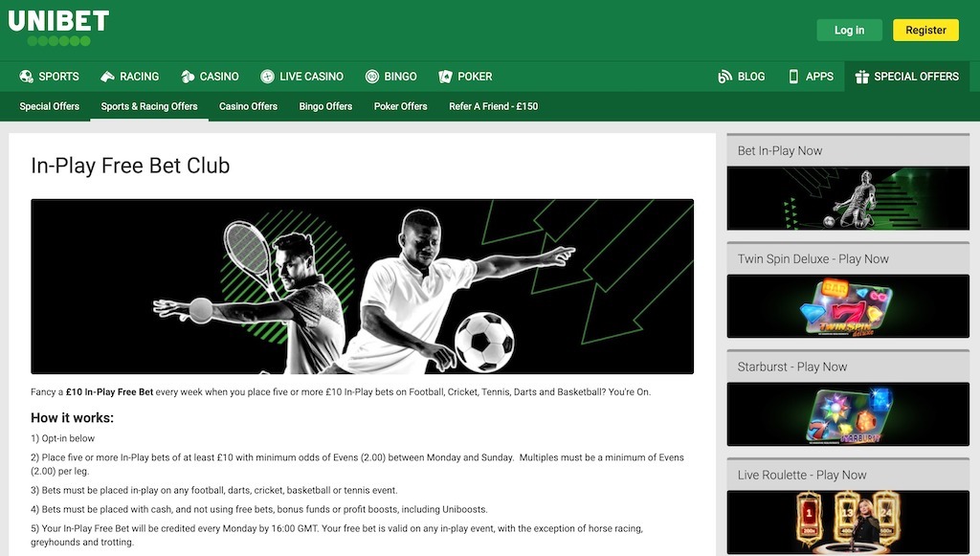Click the bold £10 In-Play Free Bet text
The height and width of the screenshot is (556, 980).
click(x=109, y=391)
